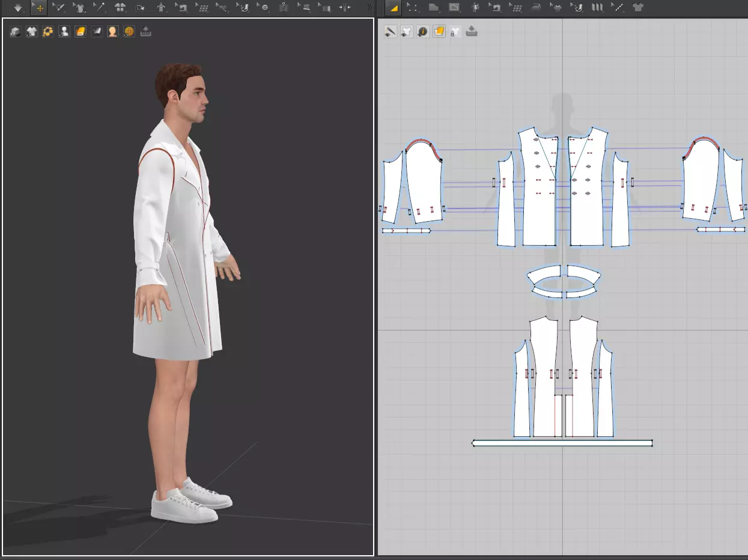Image resolution: width=748 pixels, height=560 pixels.
Task: Expand hidden 3D toolbar items with chevrons
Action: click(369, 8)
